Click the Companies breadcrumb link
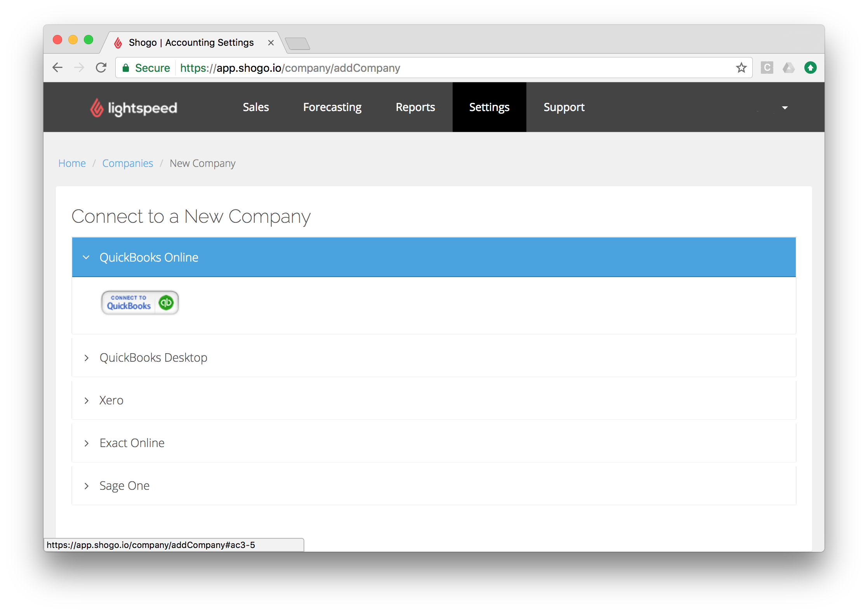Screen dimensions: 868x614 point(128,163)
